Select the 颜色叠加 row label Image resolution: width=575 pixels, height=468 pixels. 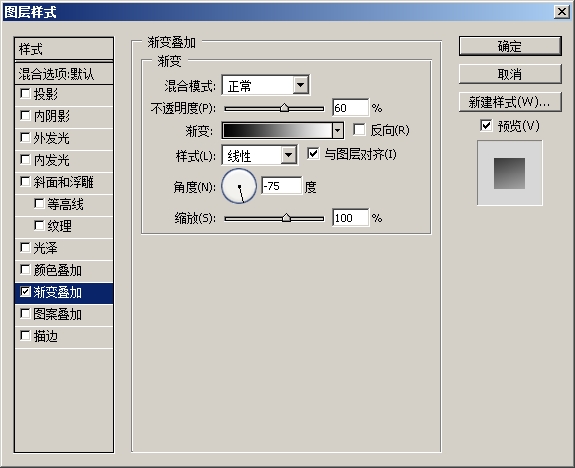[x=58, y=270]
